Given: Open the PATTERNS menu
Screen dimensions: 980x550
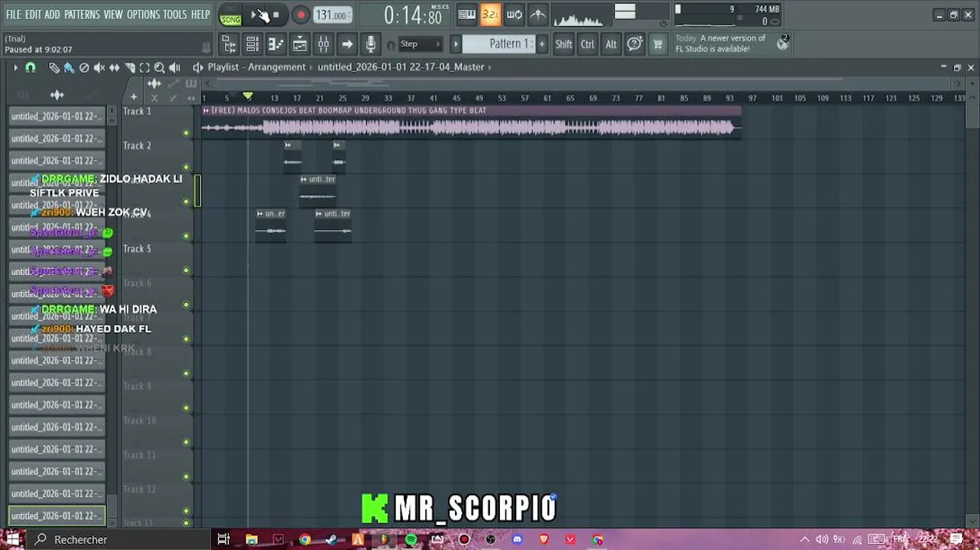Looking at the screenshot, I should (82, 15).
